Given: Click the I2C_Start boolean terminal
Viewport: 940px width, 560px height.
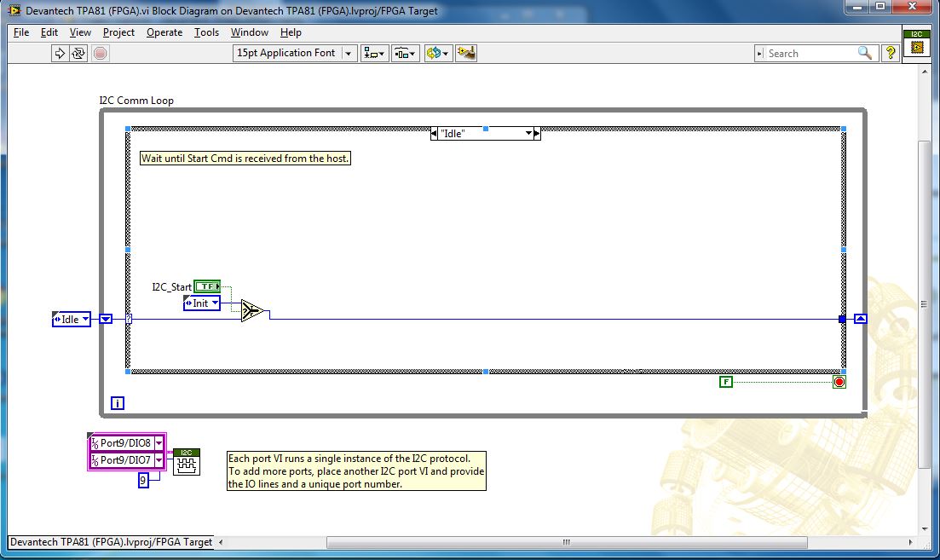Looking at the screenshot, I should click(x=207, y=286).
